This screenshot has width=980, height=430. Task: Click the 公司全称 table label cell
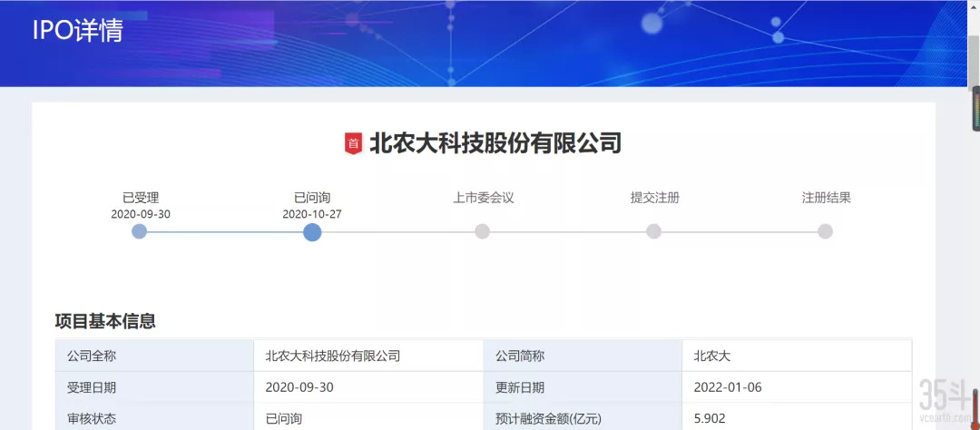coord(154,357)
